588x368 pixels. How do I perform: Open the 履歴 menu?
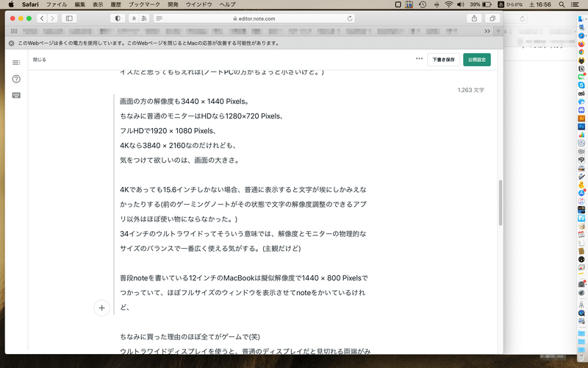pos(116,4)
